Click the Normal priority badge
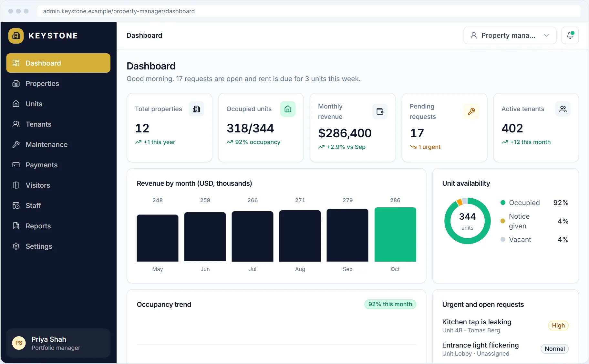This screenshot has width=589, height=364. pyautogui.click(x=554, y=349)
